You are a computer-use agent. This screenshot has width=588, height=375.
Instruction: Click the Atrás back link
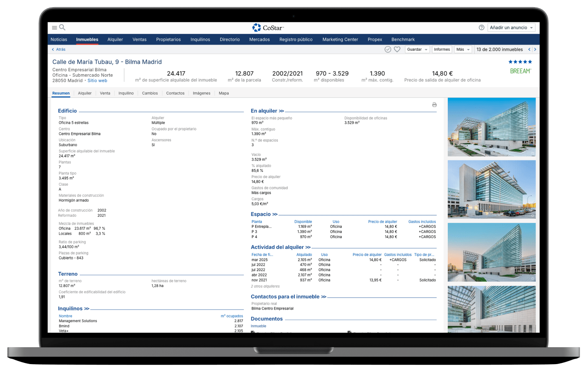click(x=59, y=49)
